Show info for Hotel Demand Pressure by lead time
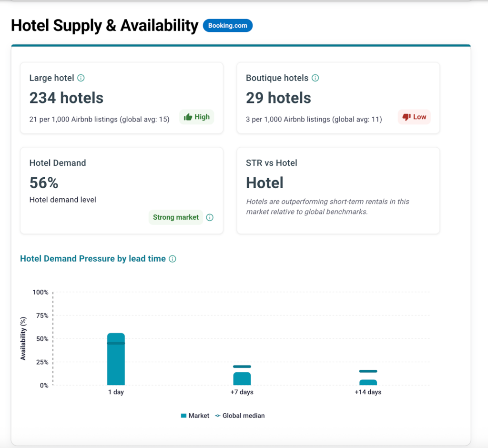 [x=173, y=259]
